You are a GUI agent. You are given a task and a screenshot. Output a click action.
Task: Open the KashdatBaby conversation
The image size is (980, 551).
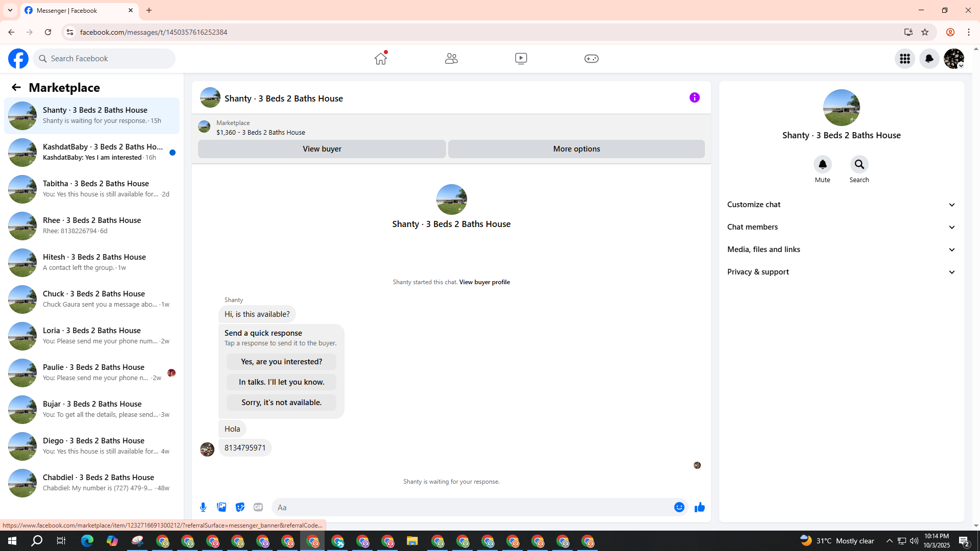[92, 153]
